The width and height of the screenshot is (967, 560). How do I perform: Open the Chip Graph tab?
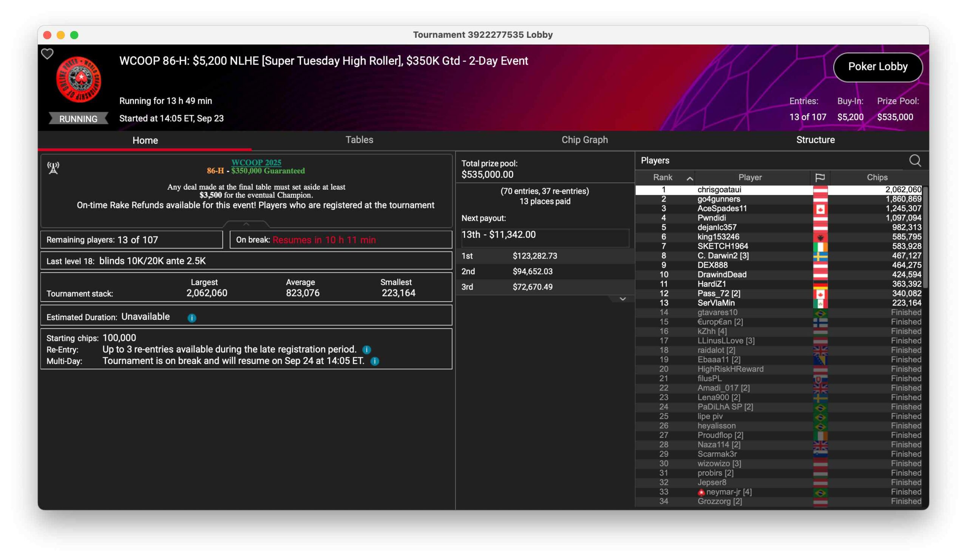584,140
